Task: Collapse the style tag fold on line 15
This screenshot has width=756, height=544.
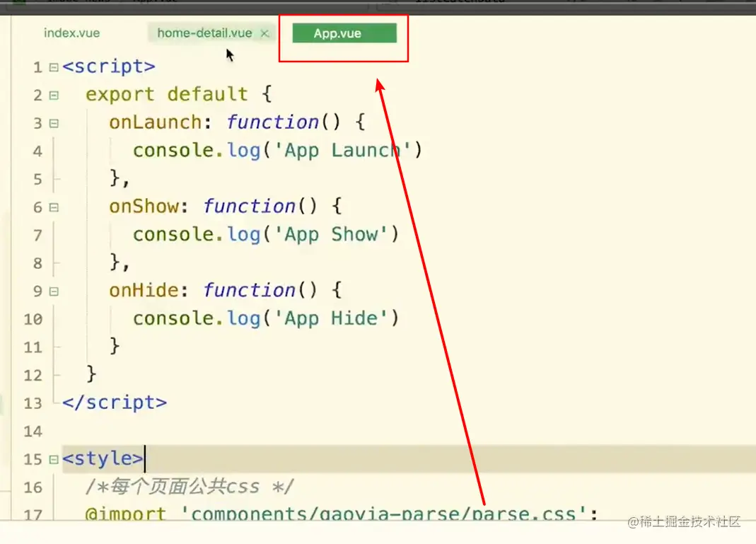Action: (x=54, y=459)
